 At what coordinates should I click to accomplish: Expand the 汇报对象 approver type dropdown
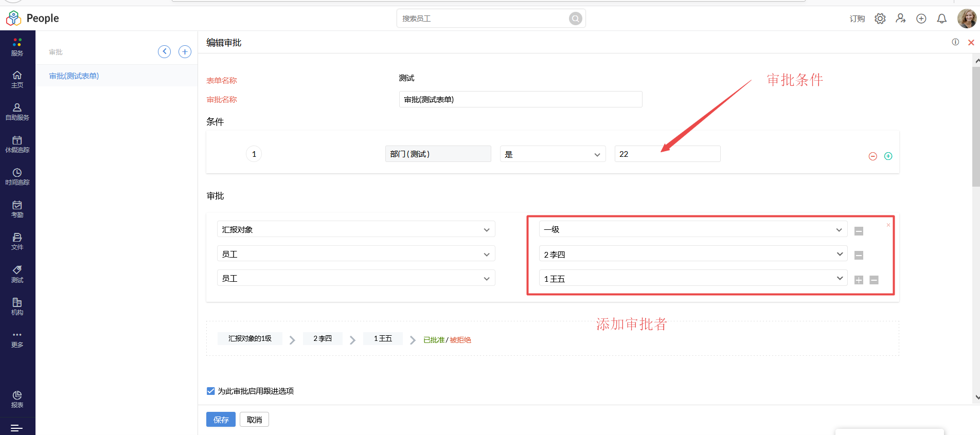point(355,229)
